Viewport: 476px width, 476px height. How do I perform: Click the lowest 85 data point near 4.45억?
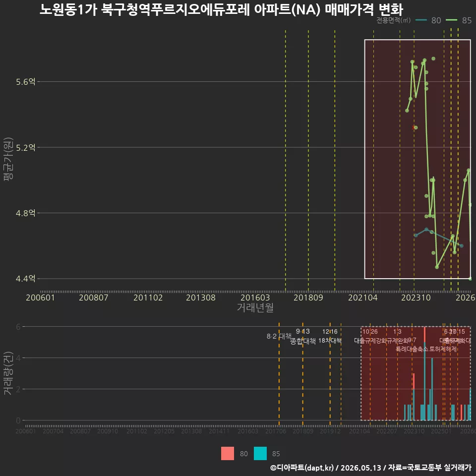437,267
